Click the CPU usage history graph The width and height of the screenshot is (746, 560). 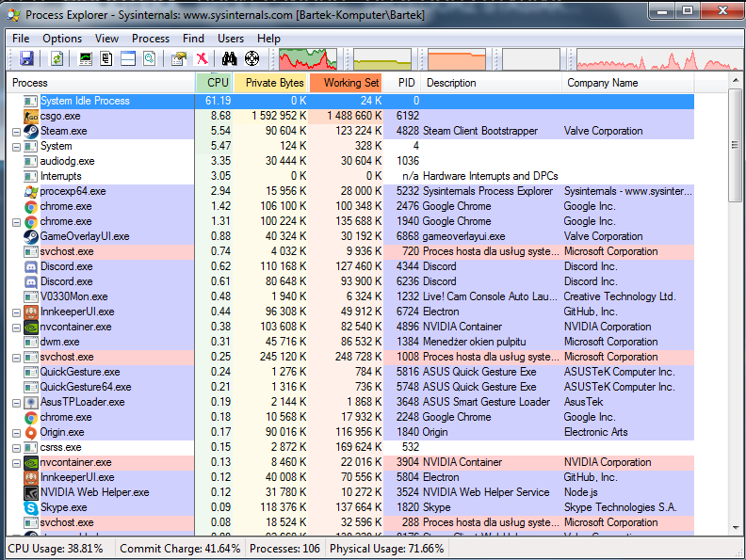(x=308, y=59)
